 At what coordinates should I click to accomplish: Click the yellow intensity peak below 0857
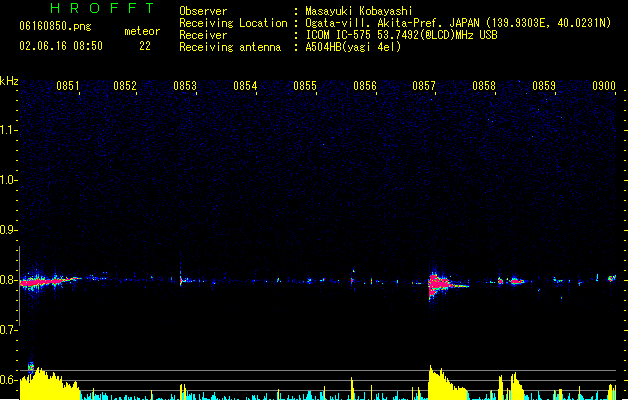click(446, 382)
